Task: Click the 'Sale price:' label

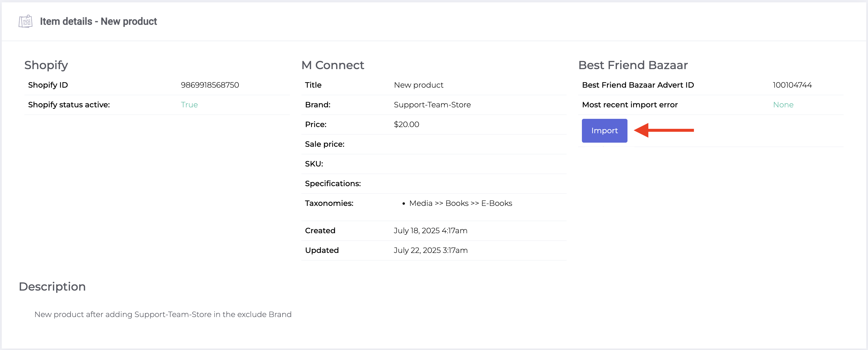Action: pyautogui.click(x=325, y=144)
